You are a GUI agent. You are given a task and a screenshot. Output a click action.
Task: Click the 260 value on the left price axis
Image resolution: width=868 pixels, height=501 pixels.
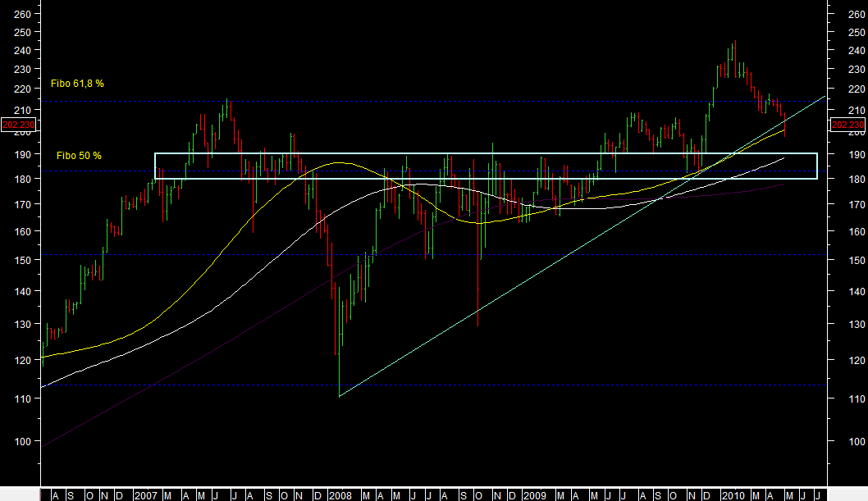click(22, 15)
